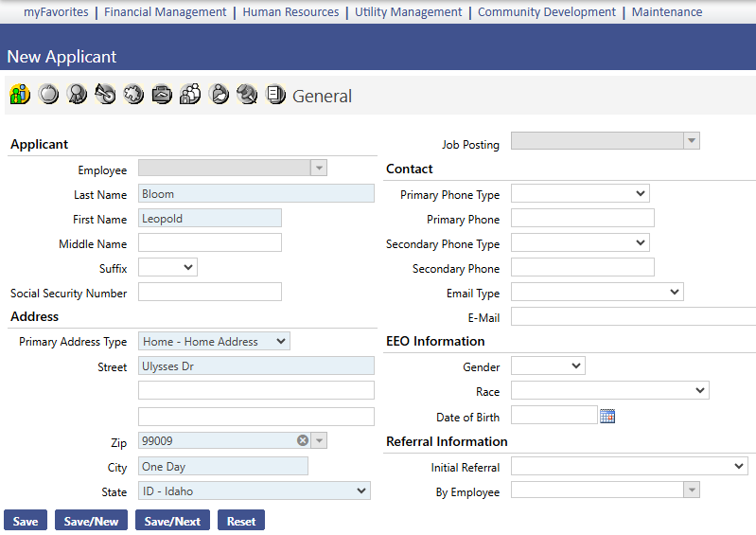
Task: Select the dartboard target icon
Action: click(105, 94)
